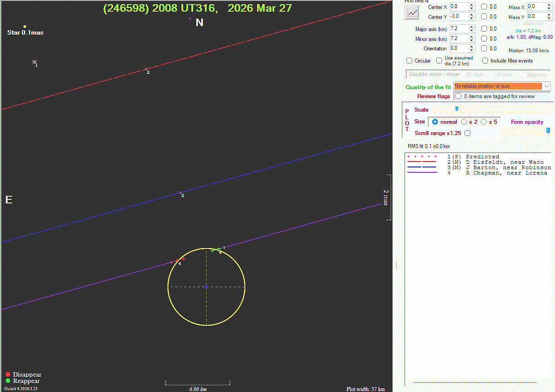Open the Quality of the fit dropdown

coord(547,86)
